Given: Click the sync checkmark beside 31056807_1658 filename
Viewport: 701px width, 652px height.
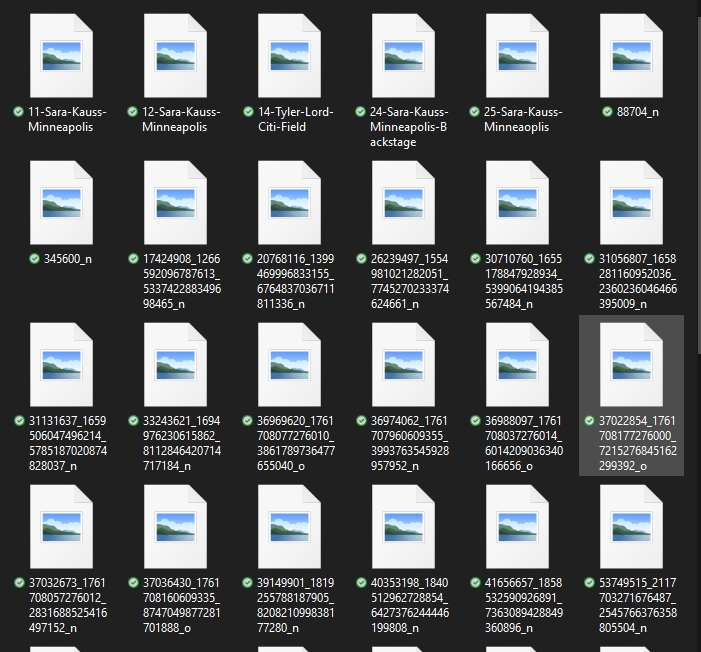Looking at the screenshot, I should (589, 258).
